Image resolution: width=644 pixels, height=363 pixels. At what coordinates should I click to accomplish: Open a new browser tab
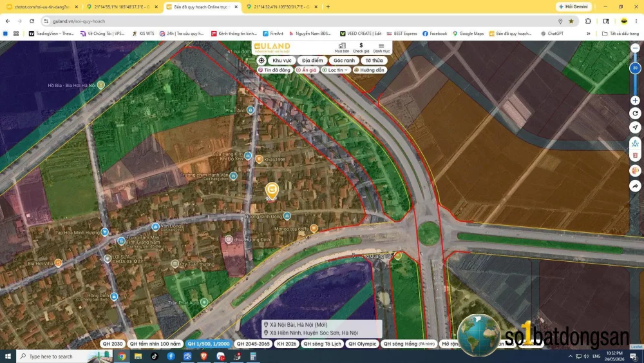click(x=328, y=6)
